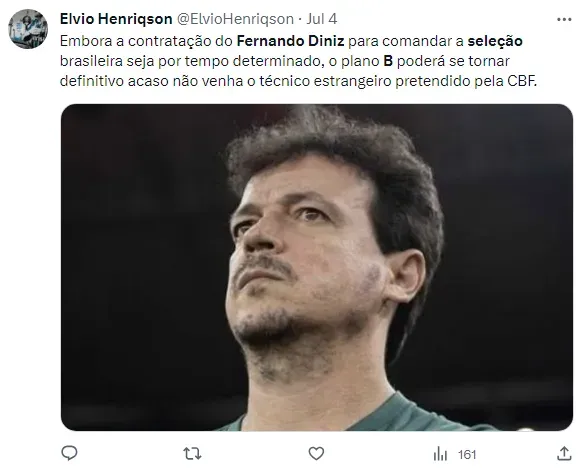The height and width of the screenshot is (470, 588).
Task: Open the three-dot more options menu
Action: 564,20
